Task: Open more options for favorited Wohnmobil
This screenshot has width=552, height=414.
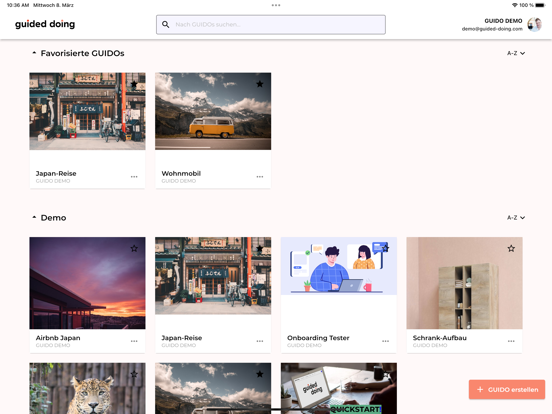Action: pyautogui.click(x=260, y=177)
